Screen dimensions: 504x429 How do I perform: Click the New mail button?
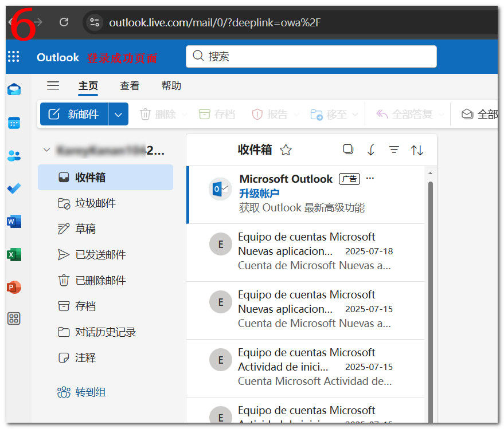(x=74, y=114)
